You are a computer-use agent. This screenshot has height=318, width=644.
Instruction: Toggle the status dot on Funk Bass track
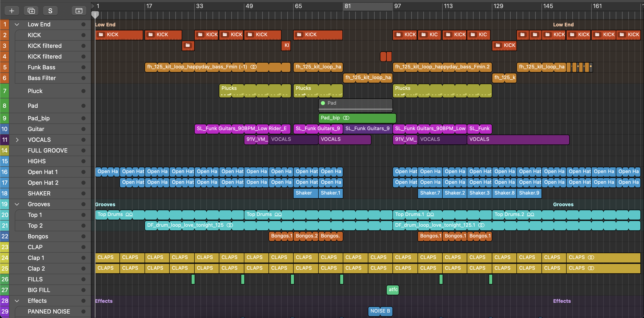tap(83, 67)
